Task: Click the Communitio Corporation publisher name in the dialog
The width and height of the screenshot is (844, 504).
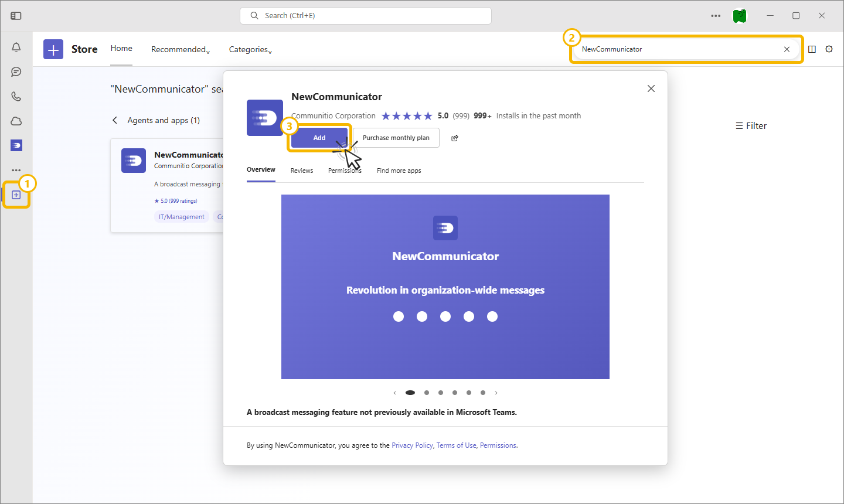Action: pos(333,116)
